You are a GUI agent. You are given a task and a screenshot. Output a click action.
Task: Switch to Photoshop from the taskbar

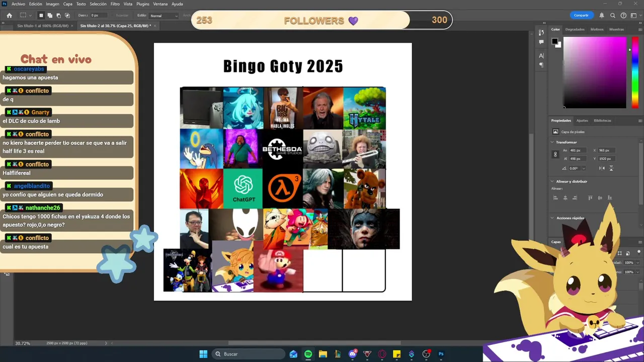coord(441,354)
